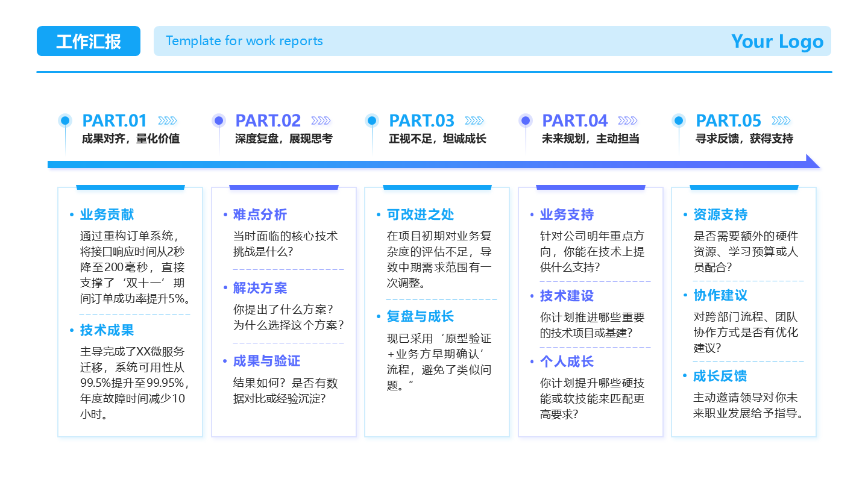Click the chevron arrows beside PART.03
The height and width of the screenshot is (488, 868).
pos(474,120)
